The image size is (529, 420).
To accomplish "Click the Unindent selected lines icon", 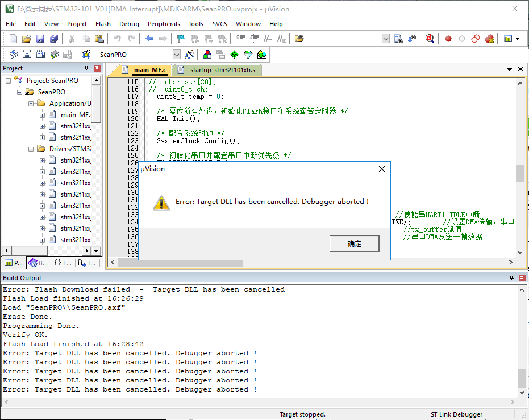I will 253,39.
